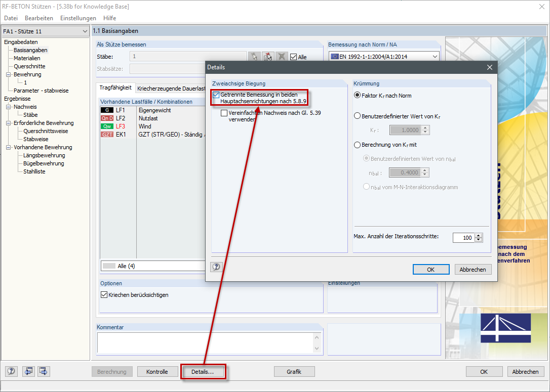The width and height of the screenshot is (550, 392).
Task: Collapse the Vorhandene Bewehrung tree node
Action: pyautogui.click(x=9, y=148)
